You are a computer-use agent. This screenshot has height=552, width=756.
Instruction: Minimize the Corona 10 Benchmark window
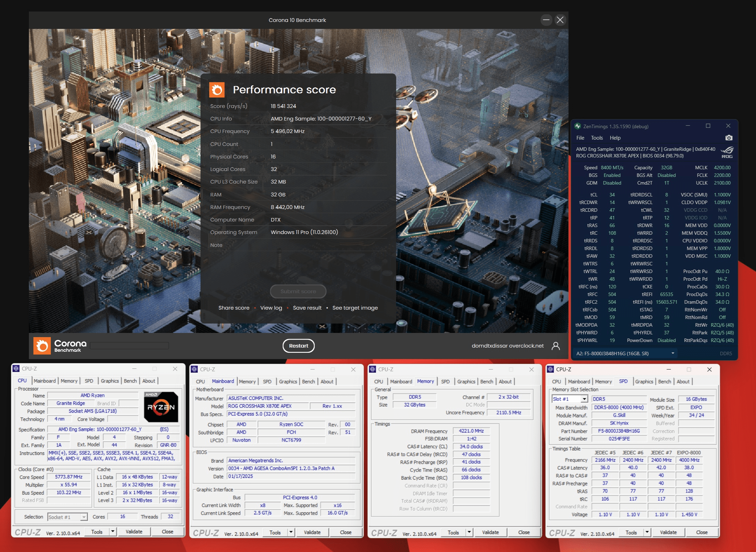tap(546, 20)
